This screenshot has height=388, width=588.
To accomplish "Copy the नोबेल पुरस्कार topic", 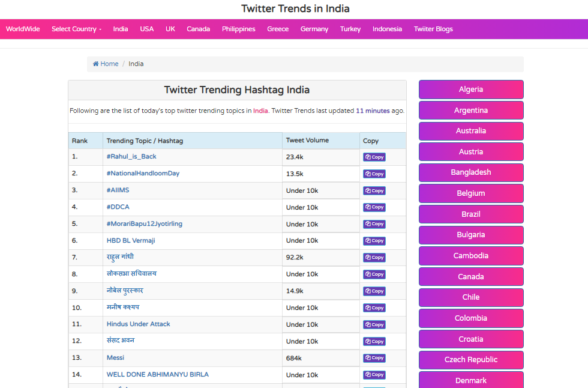I will 374,291.
